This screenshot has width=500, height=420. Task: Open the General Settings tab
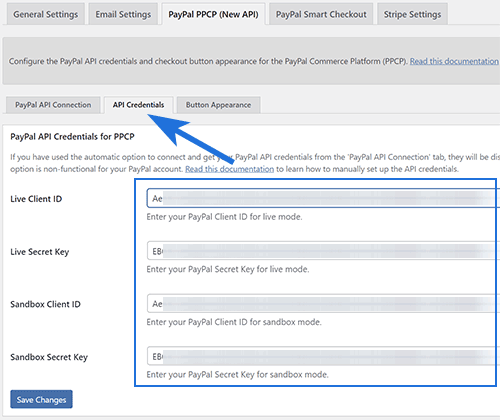(x=46, y=14)
